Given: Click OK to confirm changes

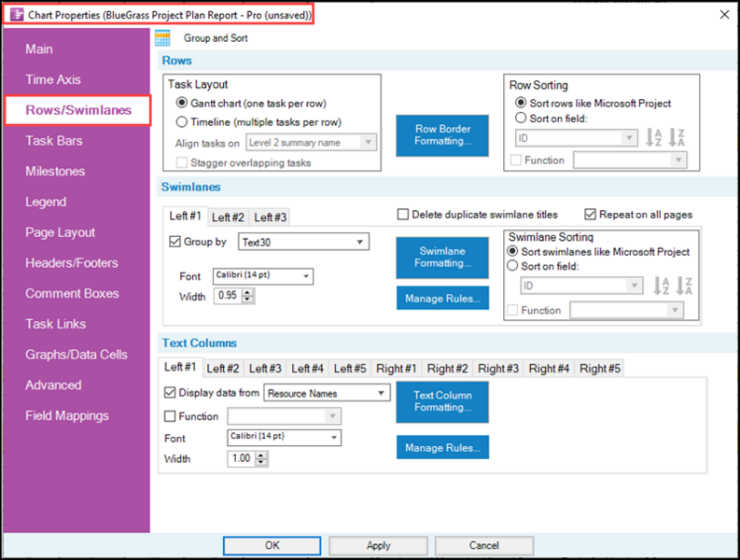Looking at the screenshot, I should click(x=272, y=545).
